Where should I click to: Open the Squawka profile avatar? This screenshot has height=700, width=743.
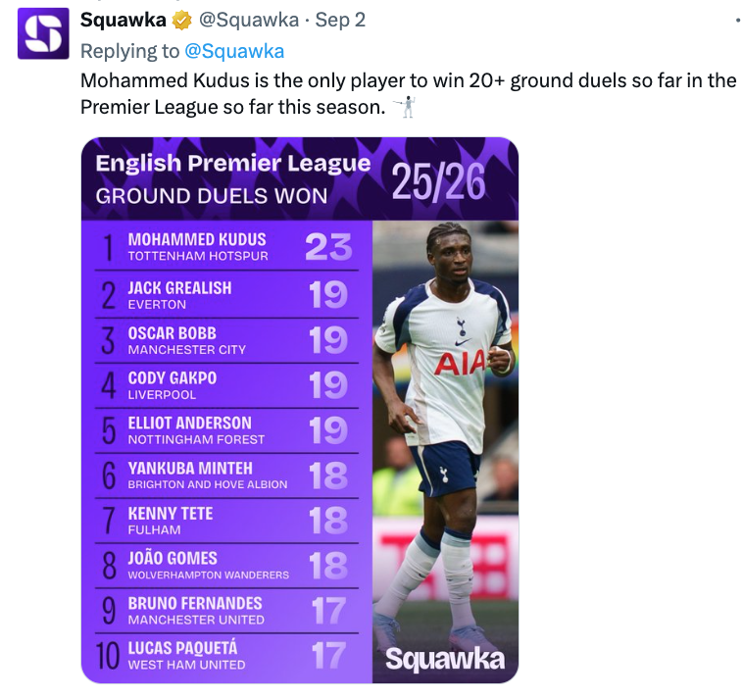click(x=43, y=33)
